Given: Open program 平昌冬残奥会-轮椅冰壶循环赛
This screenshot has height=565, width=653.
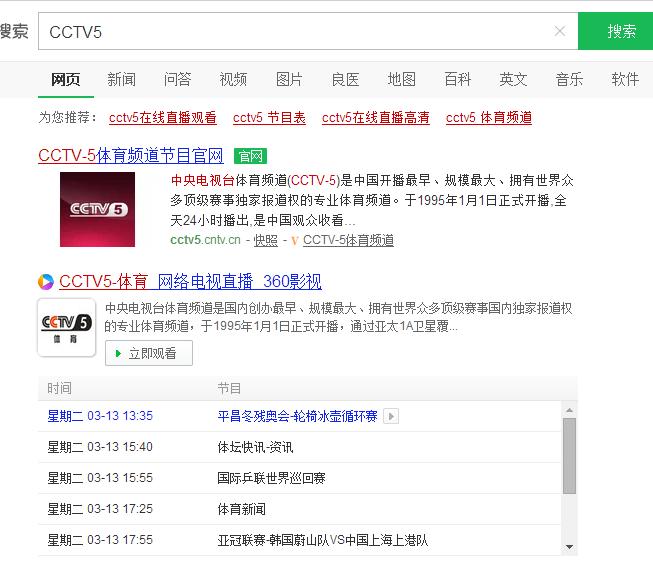Looking at the screenshot, I should 297,416.
